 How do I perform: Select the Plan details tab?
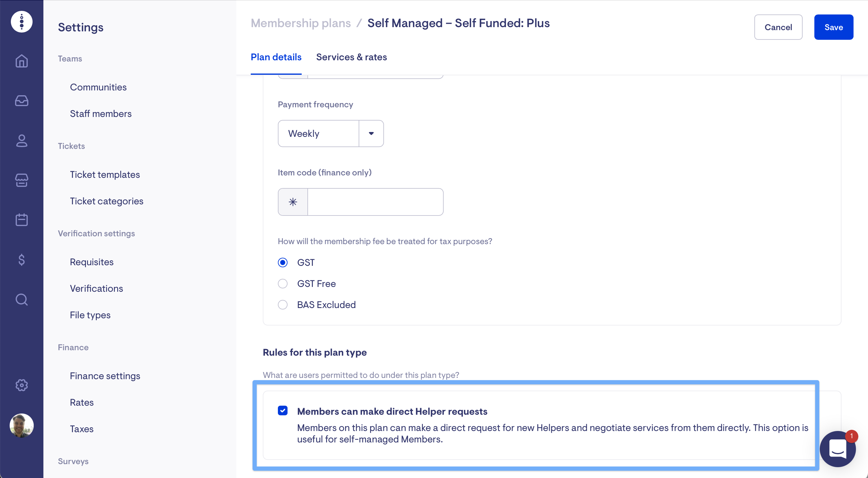click(x=276, y=57)
